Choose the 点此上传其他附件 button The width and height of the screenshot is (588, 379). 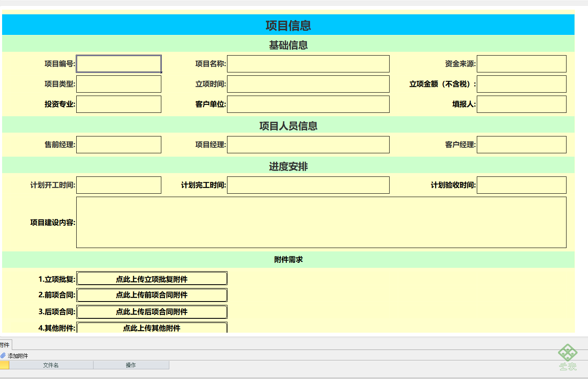pyautogui.click(x=152, y=328)
